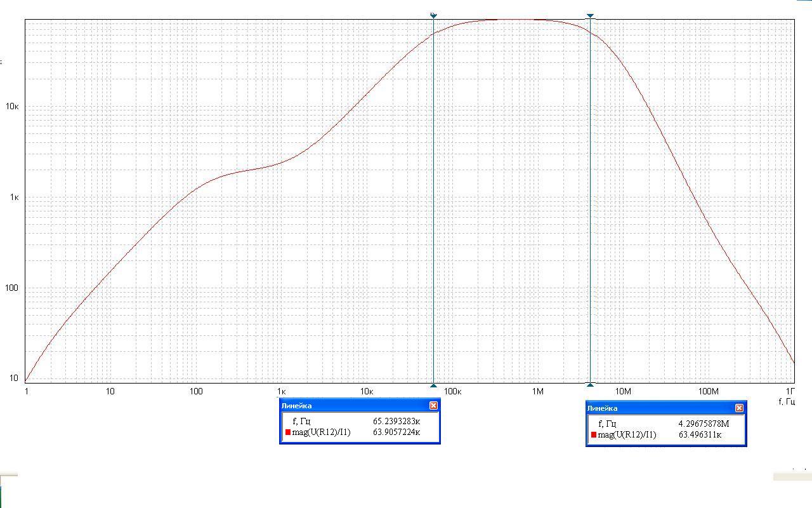Click the 1к label on the frequency axis
The image size is (812, 508).
282,391
